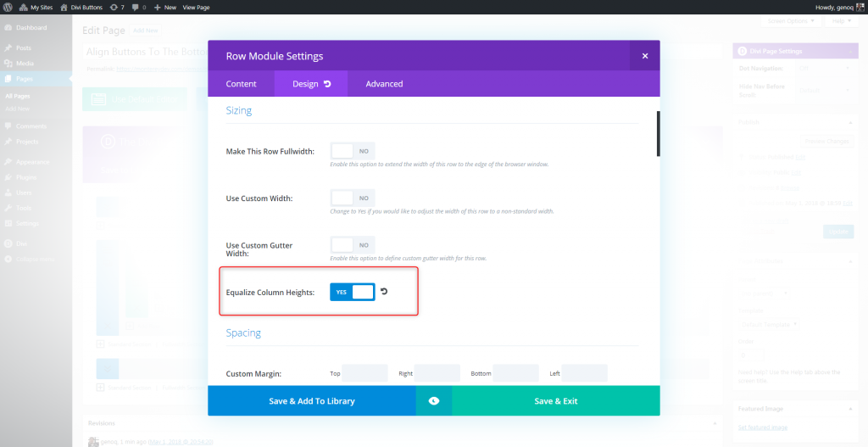868x447 pixels.
Task: Click the All Pages submenu link
Action: pyautogui.click(x=18, y=97)
